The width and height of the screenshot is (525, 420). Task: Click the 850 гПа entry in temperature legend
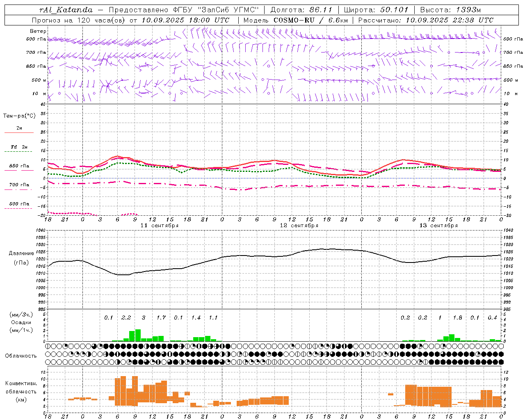click(19, 166)
